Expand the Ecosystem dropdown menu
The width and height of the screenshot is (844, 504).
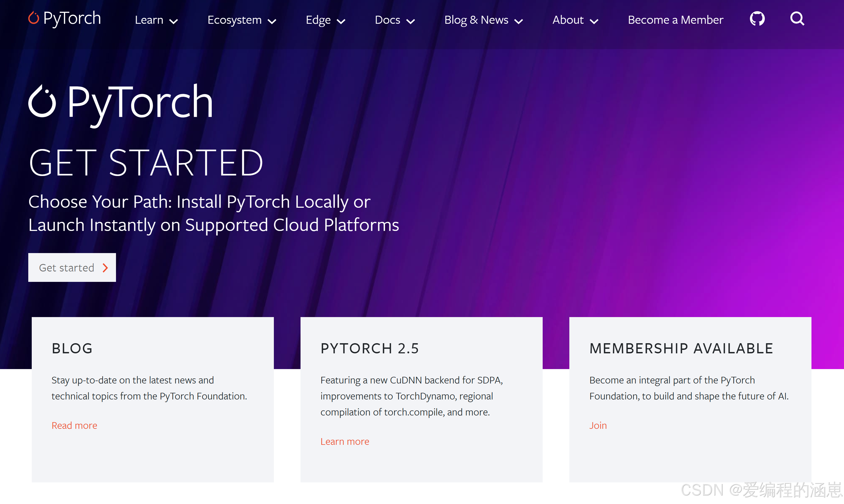[242, 20]
